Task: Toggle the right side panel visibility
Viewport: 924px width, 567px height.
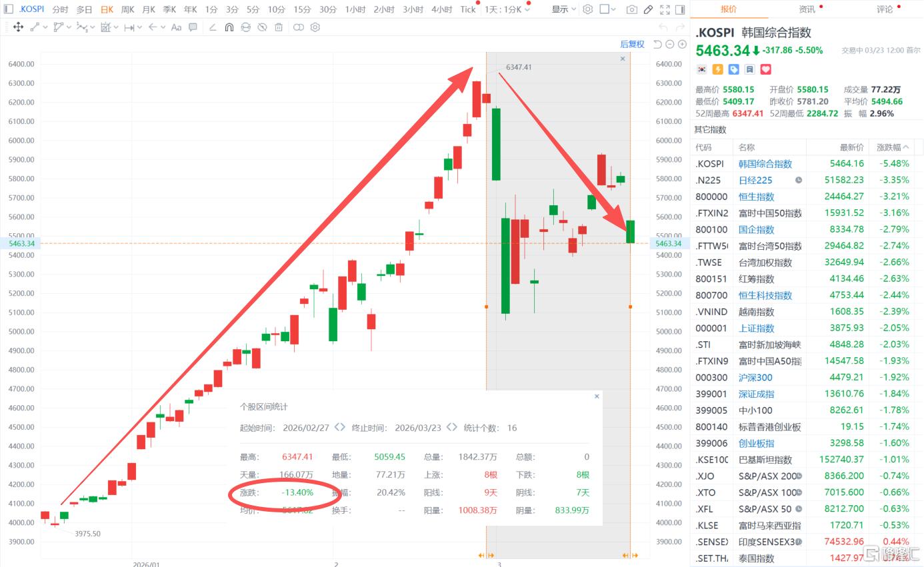Action: click(x=680, y=9)
